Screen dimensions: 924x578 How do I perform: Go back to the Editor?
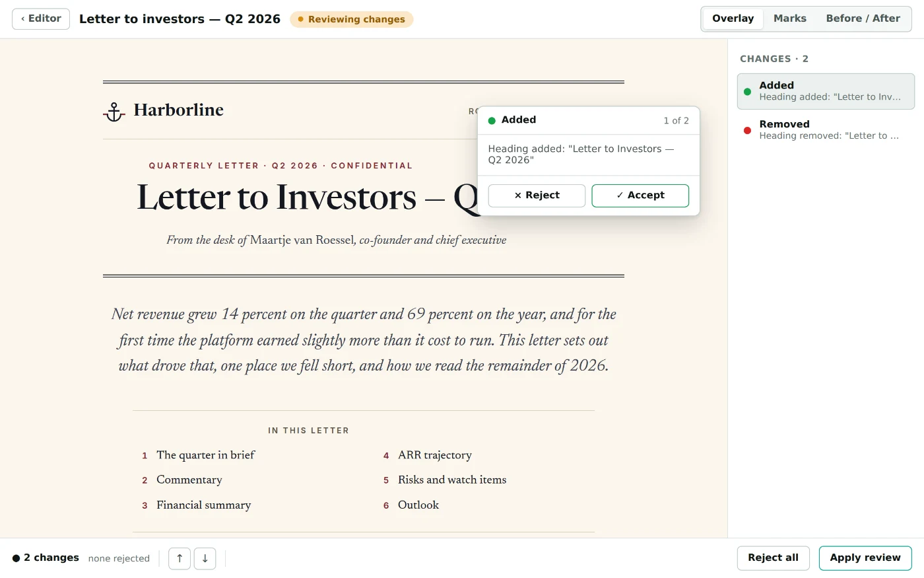(41, 18)
